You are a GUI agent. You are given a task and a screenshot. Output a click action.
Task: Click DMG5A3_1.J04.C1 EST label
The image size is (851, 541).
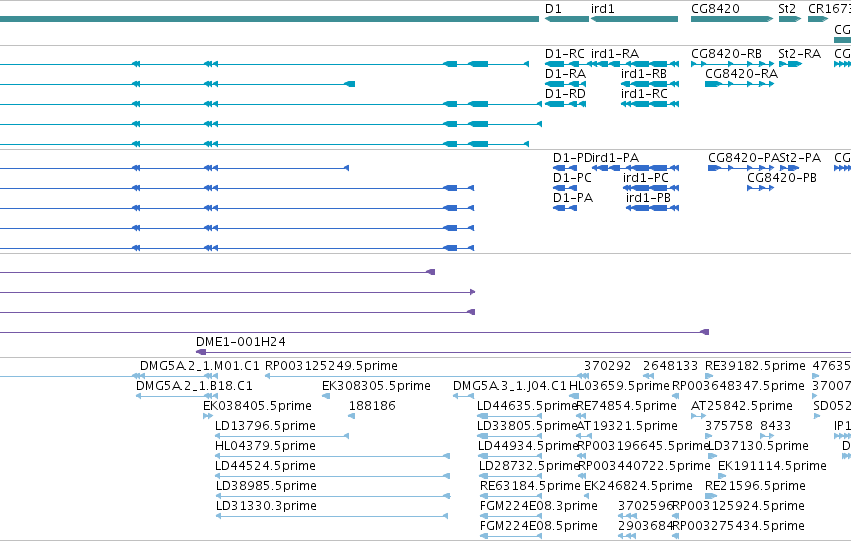(x=510, y=386)
